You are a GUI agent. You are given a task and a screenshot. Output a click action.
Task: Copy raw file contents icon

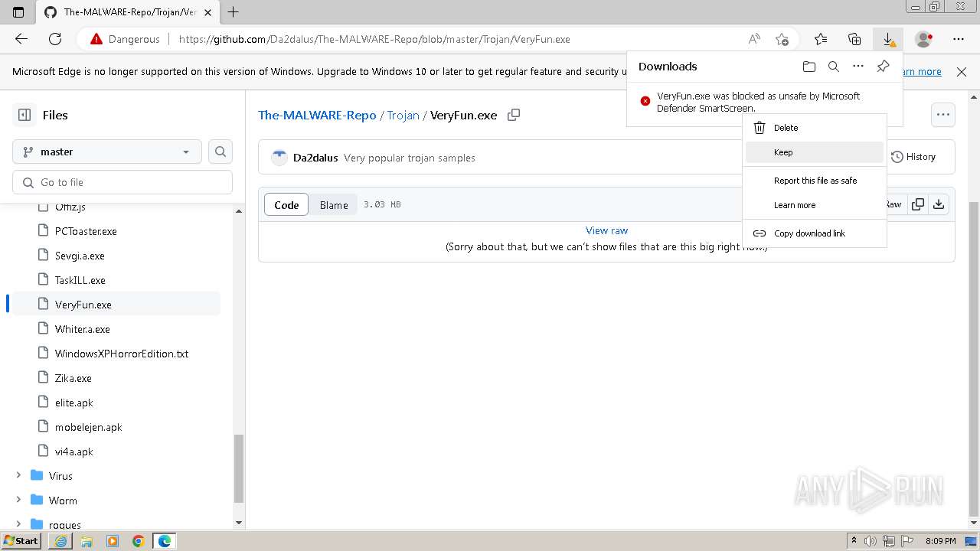pos(917,204)
